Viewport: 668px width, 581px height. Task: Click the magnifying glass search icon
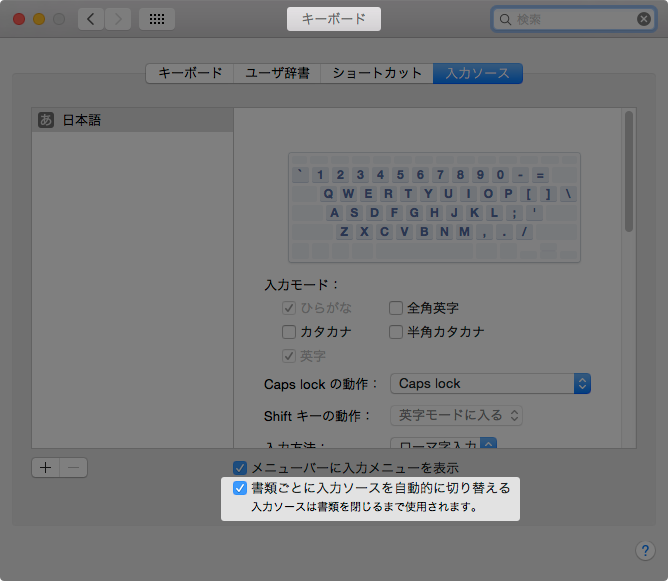coord(505,20)
